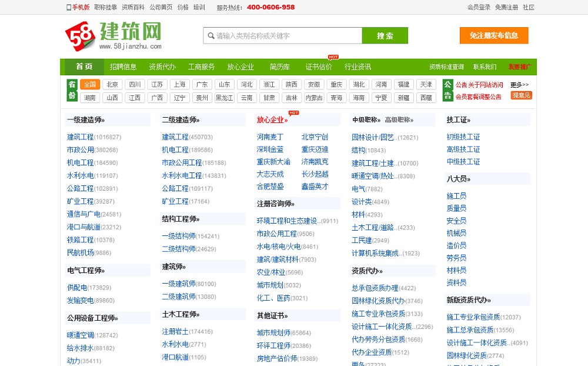The image size is (588, 366).
Task: Open the 工商服务 navigation tab
Action: 201,67
